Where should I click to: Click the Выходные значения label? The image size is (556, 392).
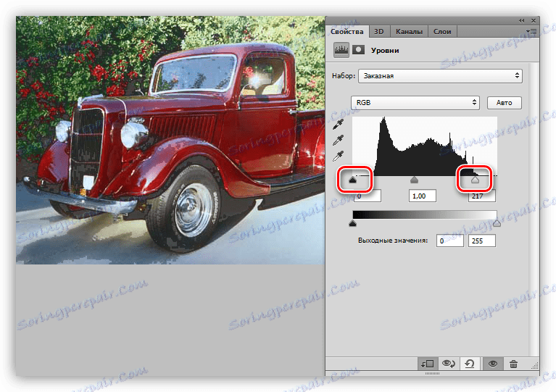393,241
